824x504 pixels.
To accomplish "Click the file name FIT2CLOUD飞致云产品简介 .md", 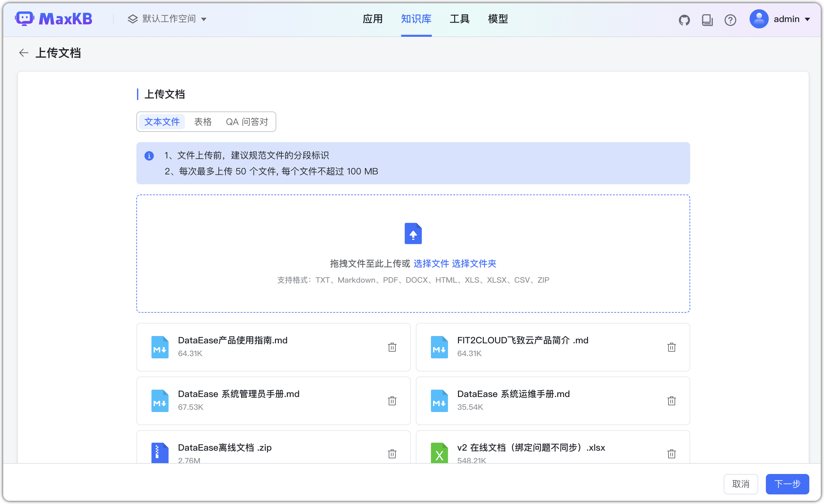I will (523, 340).
